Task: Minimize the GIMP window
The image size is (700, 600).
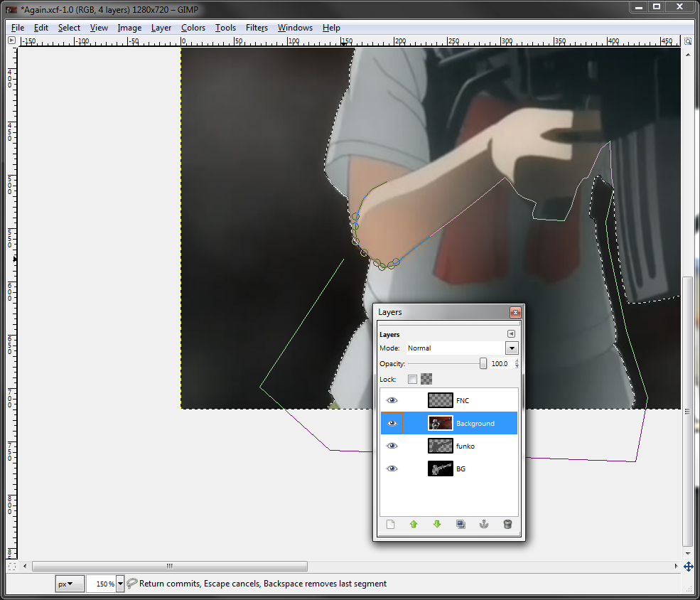Action: pos(639,6)
